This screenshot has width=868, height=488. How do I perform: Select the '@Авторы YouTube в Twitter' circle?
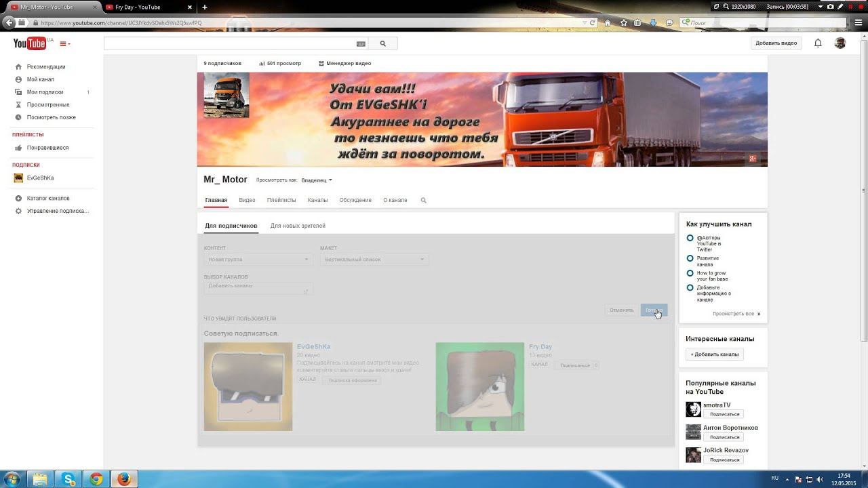(x=690, y=238)
